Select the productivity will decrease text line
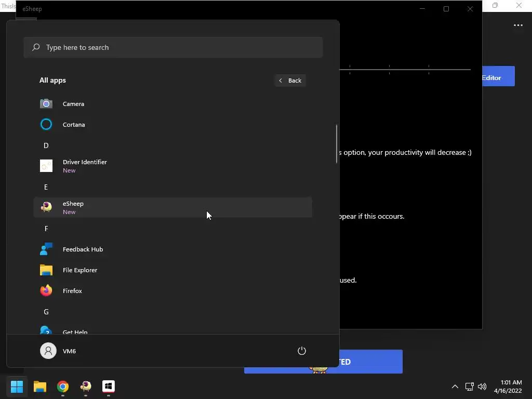Screen dimensions: 532x399 (405, 152)
